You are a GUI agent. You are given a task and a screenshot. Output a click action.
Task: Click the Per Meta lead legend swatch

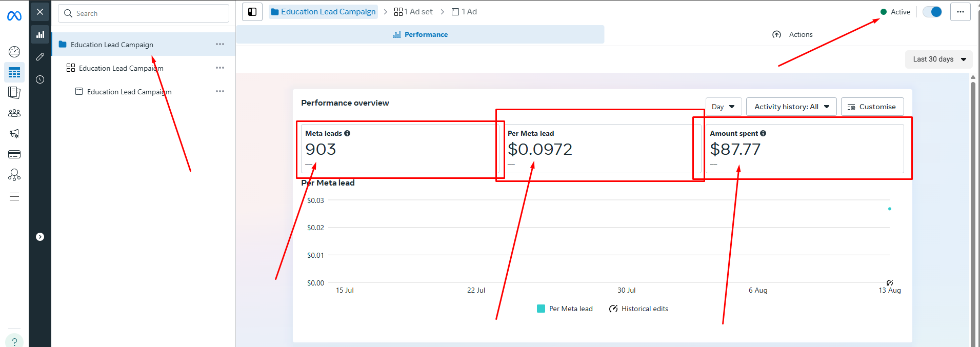(x=541, y=309)
